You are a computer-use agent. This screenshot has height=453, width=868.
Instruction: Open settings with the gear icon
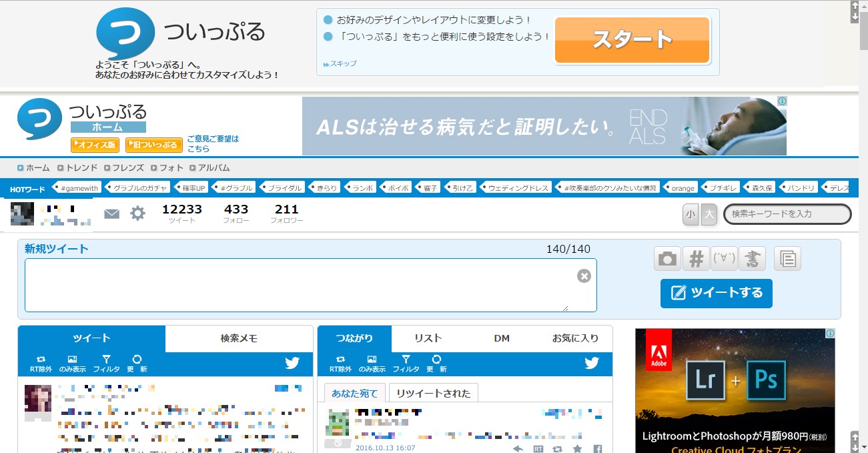[138, 213]
